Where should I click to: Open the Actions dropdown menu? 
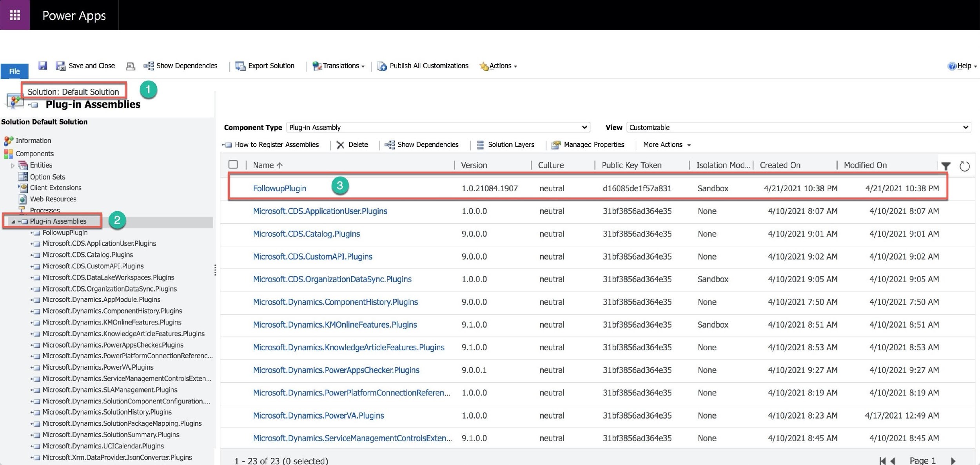point(498,66)
